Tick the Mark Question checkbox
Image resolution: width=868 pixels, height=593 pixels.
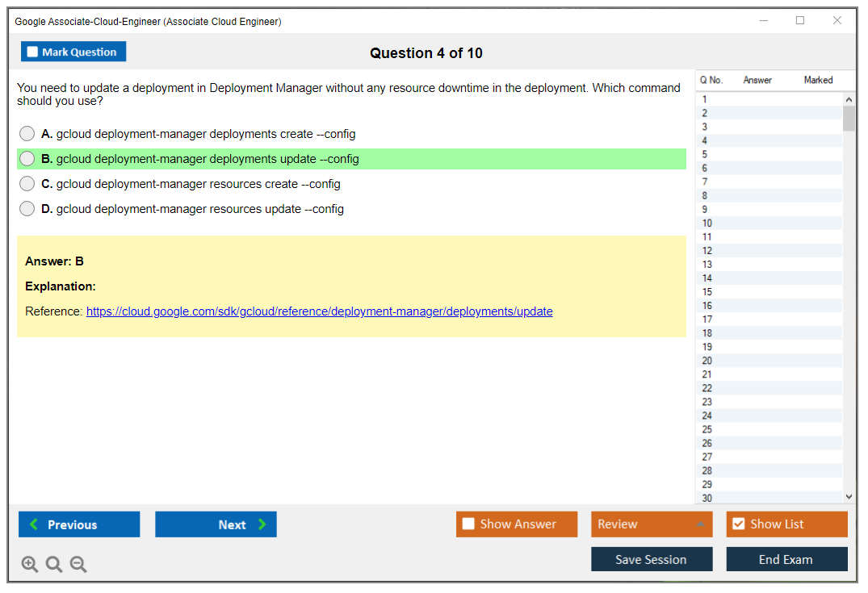(x=33, y=52)
